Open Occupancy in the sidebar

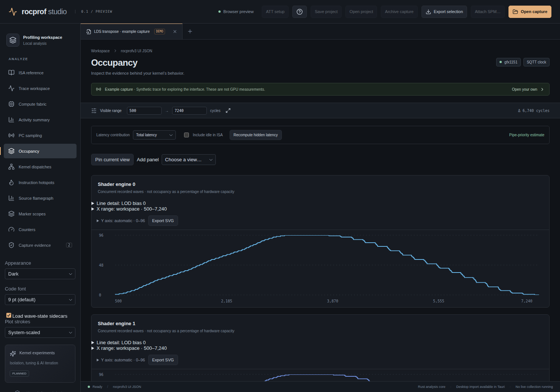click(40, 151)
